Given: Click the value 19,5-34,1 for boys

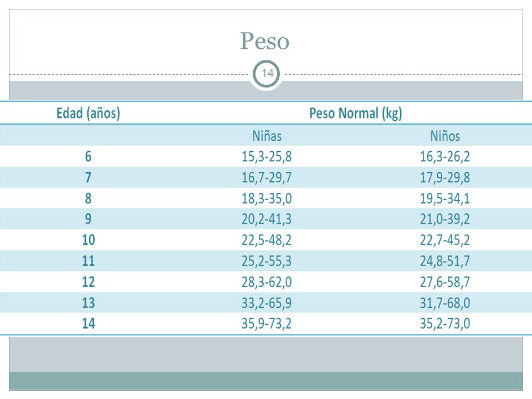Looking at the screenshot, I should pyautogui.click(x=445, y=198).
